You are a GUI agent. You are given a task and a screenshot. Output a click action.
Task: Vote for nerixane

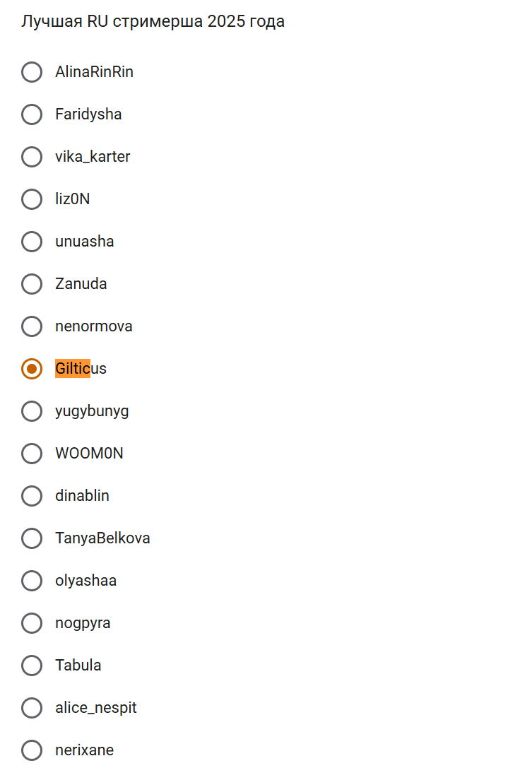32,750
